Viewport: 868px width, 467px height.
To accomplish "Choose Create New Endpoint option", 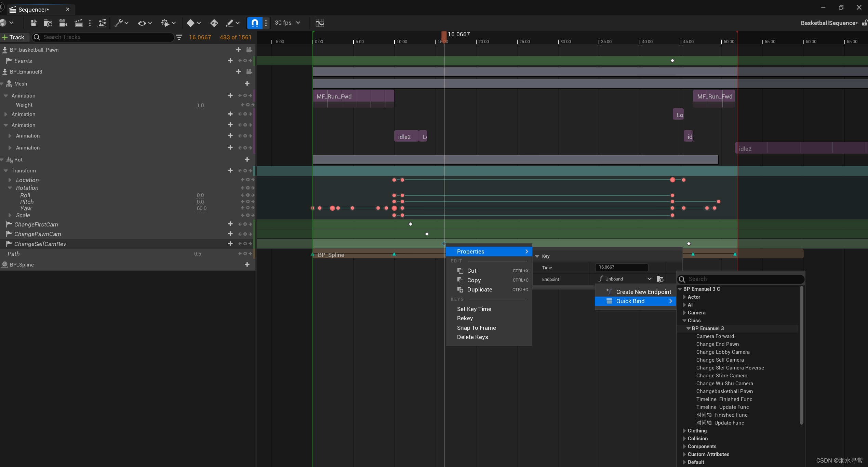I will [x=643, y=292].
